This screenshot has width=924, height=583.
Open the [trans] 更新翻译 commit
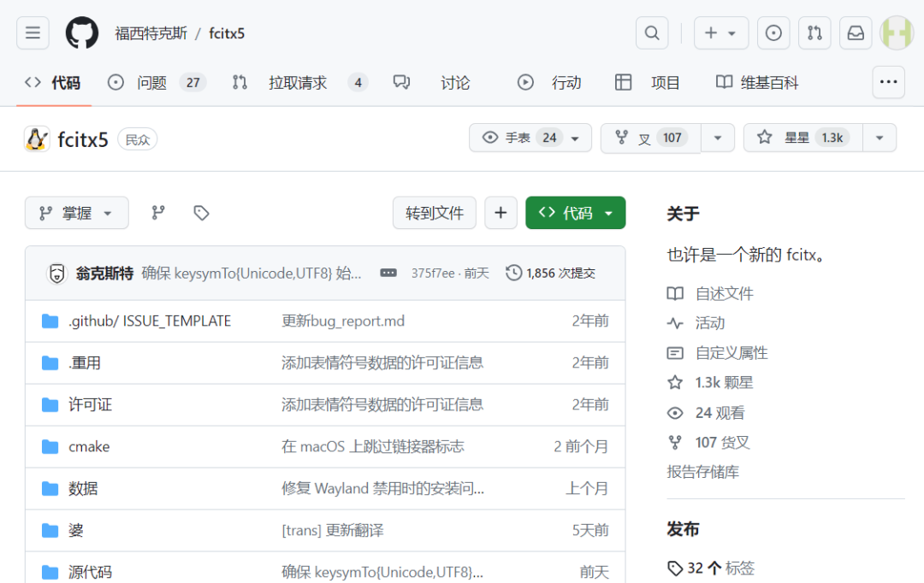[x=332, y=530]
